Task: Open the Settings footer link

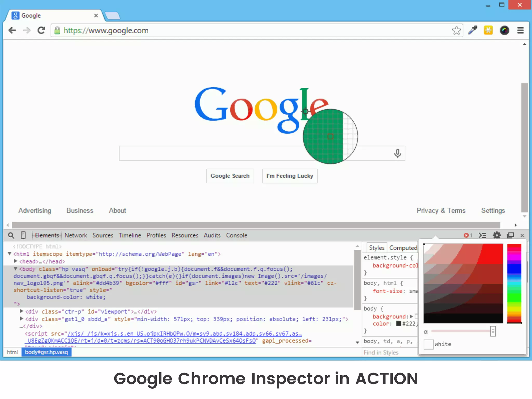Action: click(x=493, y=211)
